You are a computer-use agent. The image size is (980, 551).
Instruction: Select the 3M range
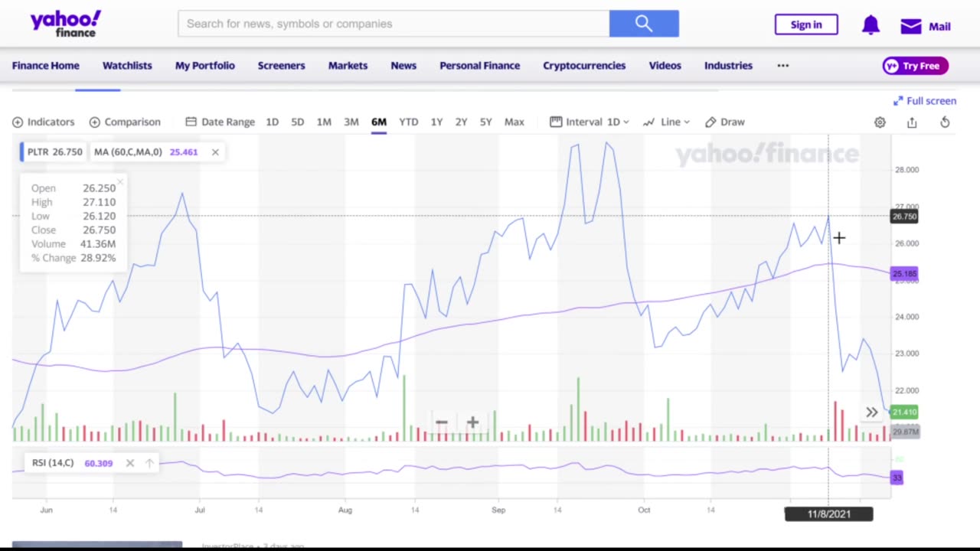(351, 122)
